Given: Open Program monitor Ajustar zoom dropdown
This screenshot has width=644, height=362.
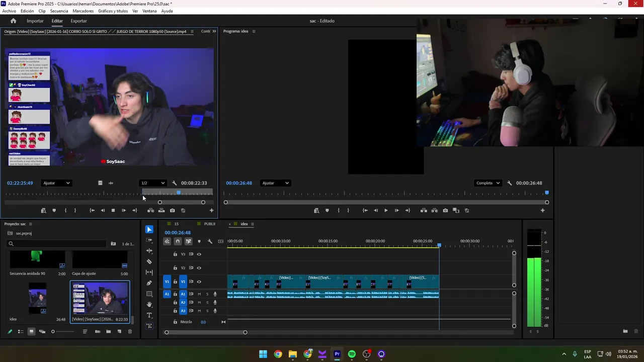Looking at the screenshot, I should pos(275,183).
